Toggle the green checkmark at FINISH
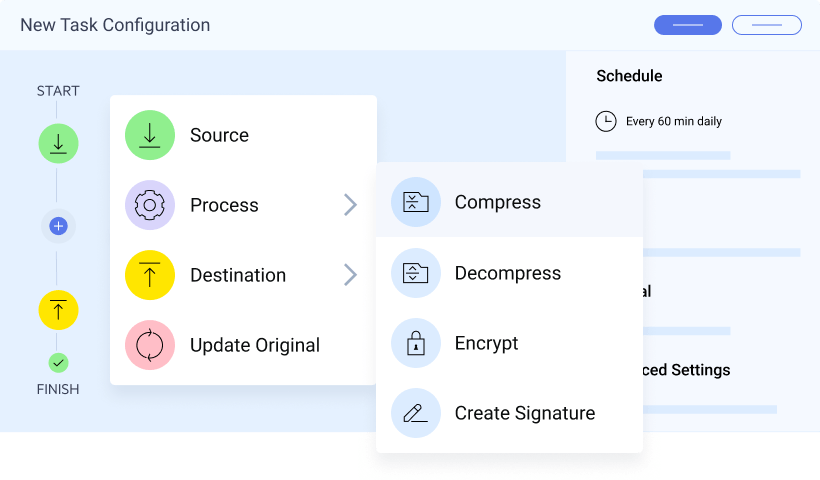The height and width of the screenshot is (480, 820). [x=58, y=363]
